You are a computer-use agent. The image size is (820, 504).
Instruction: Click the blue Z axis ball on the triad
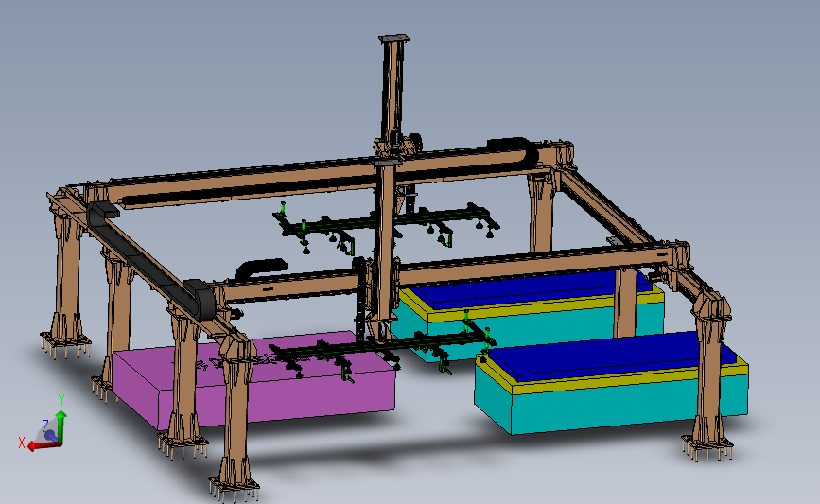(50, 435)
